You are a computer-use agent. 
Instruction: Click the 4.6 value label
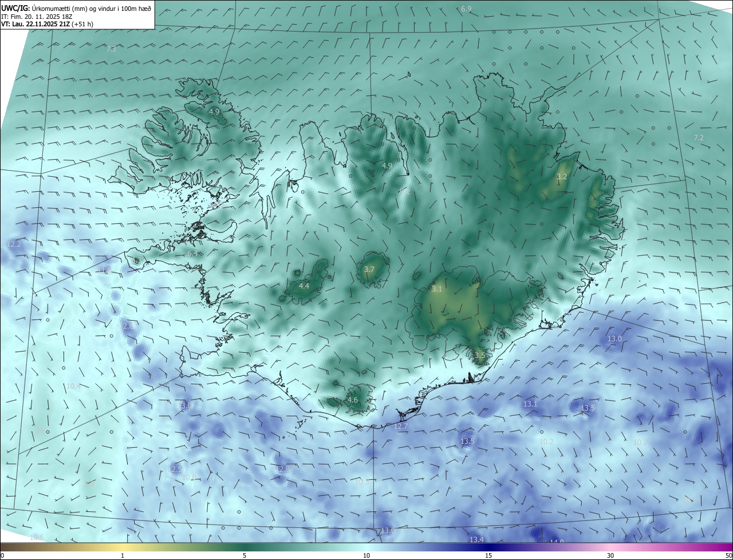point(353,400)
